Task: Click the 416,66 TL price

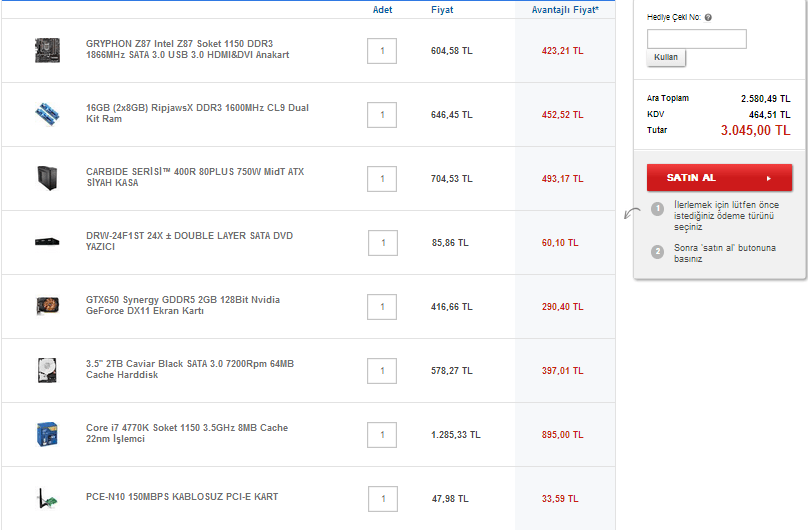Action: (x=452, y=307)
